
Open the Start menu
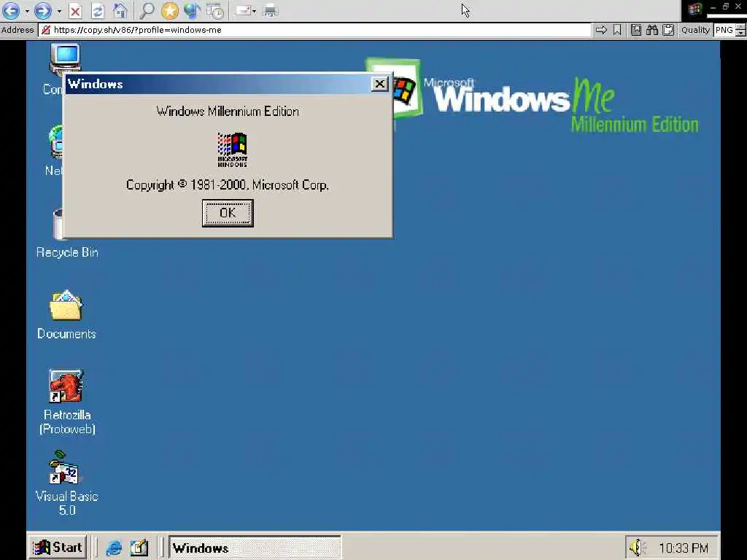coord(58,548)
